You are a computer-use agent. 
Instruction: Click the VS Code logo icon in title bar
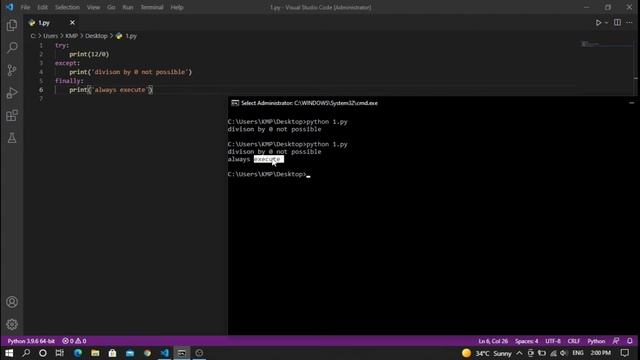click(x=9, y=7)
